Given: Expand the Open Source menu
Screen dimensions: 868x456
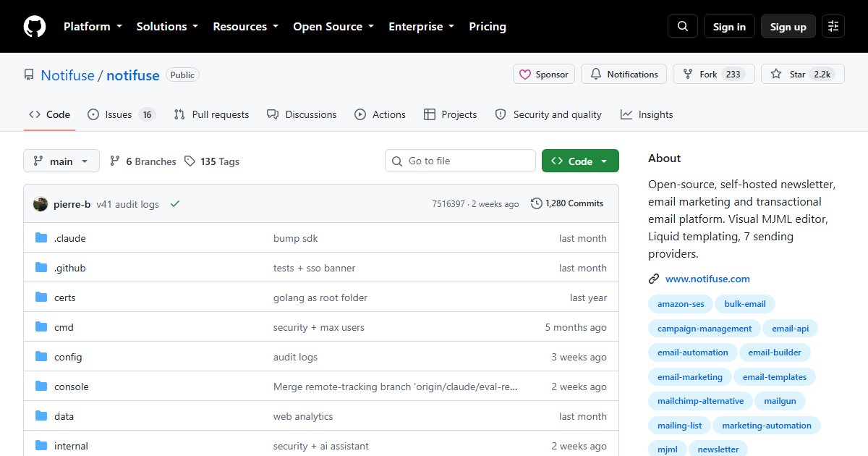Looking at the screenshot, I should pyautogui.click(x=333, y=27).
